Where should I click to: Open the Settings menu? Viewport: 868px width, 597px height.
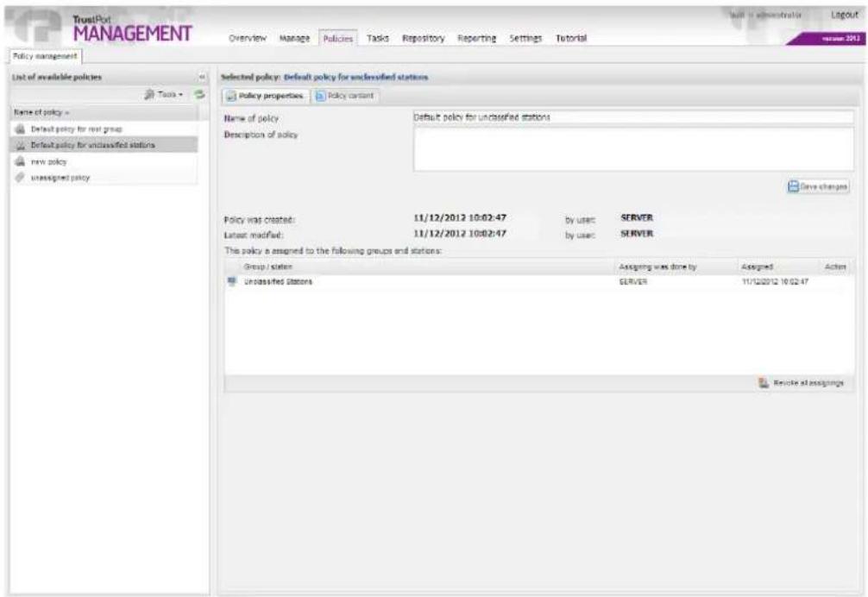(x=526, y=38)
